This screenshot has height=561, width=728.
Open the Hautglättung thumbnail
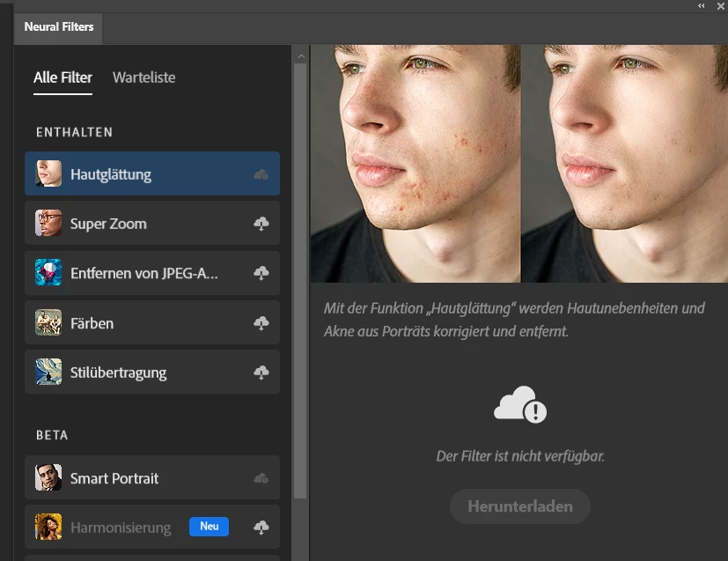coord(48,173)
